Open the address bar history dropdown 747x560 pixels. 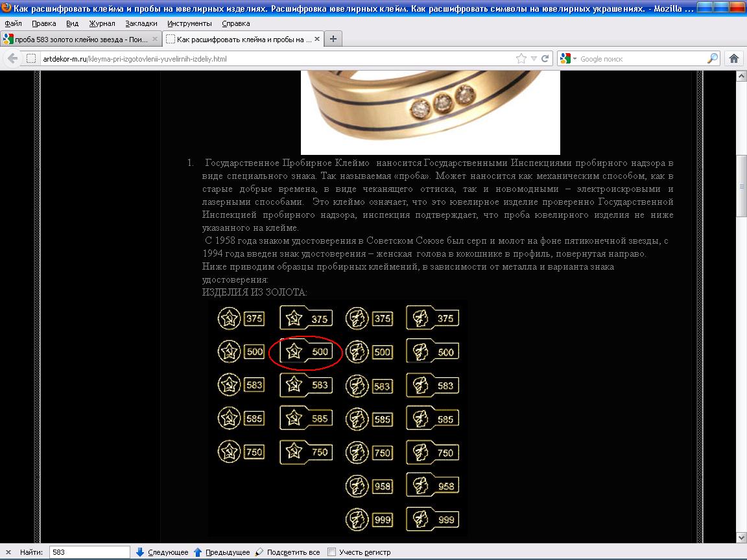534,58
